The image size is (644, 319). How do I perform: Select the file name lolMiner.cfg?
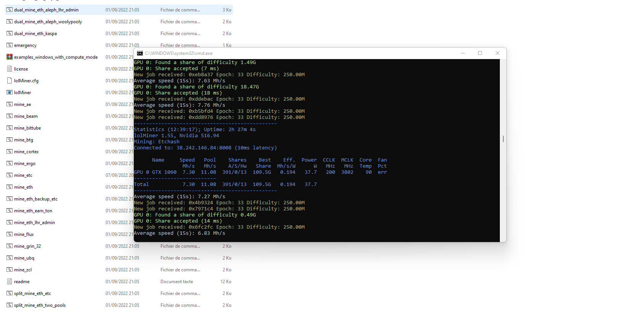26,81
